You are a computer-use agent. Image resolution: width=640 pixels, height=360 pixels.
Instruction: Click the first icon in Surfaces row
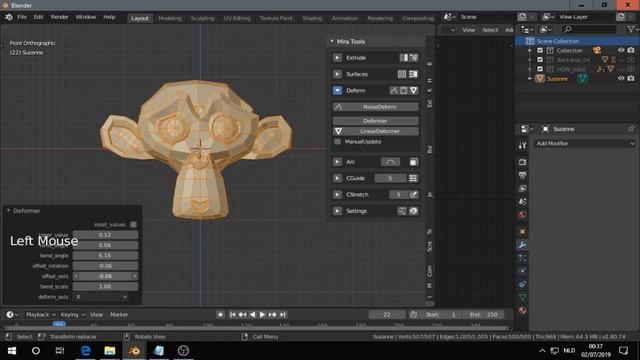point(402,74)
